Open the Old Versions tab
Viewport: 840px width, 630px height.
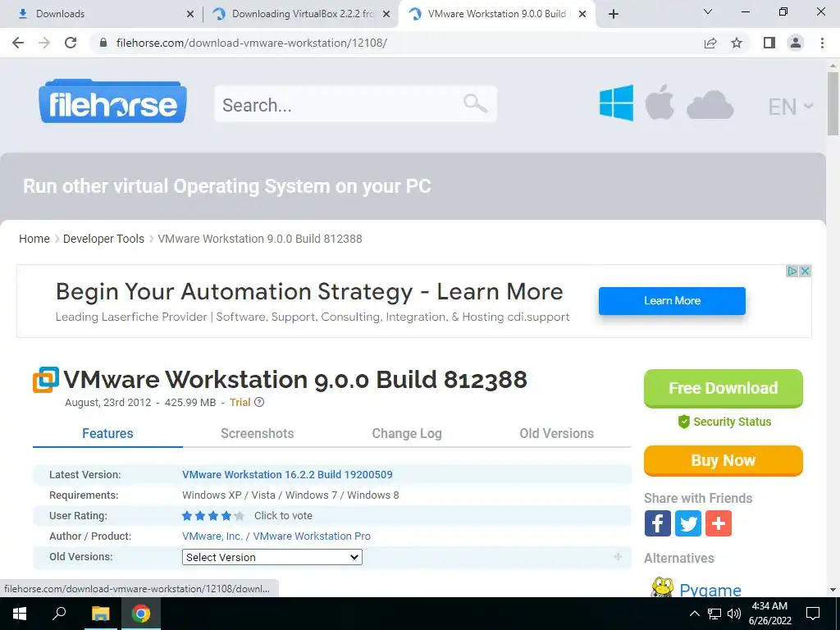pos(557,433)
